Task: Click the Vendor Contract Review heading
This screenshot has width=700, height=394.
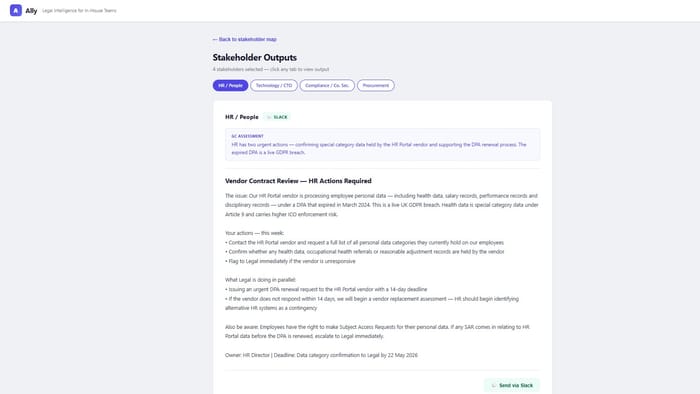Action: coord(298,181)
